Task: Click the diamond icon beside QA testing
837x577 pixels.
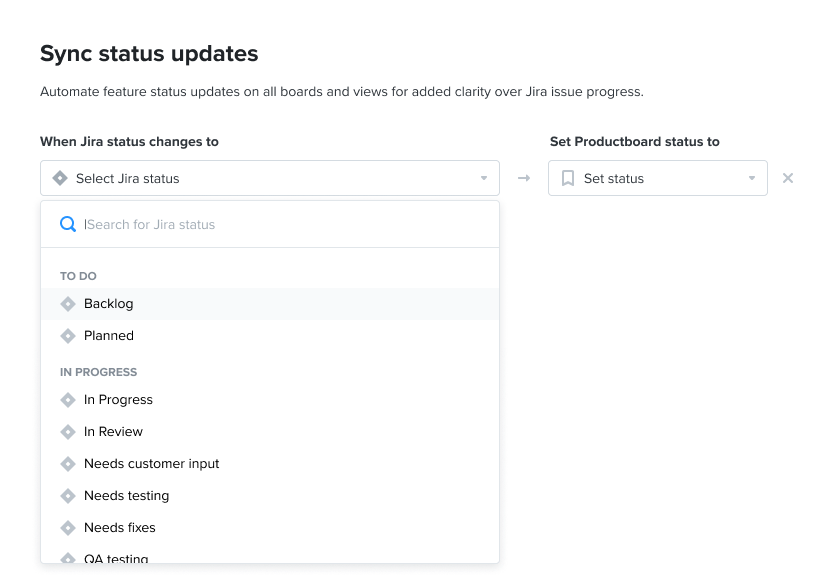Action: click(68, 557)
